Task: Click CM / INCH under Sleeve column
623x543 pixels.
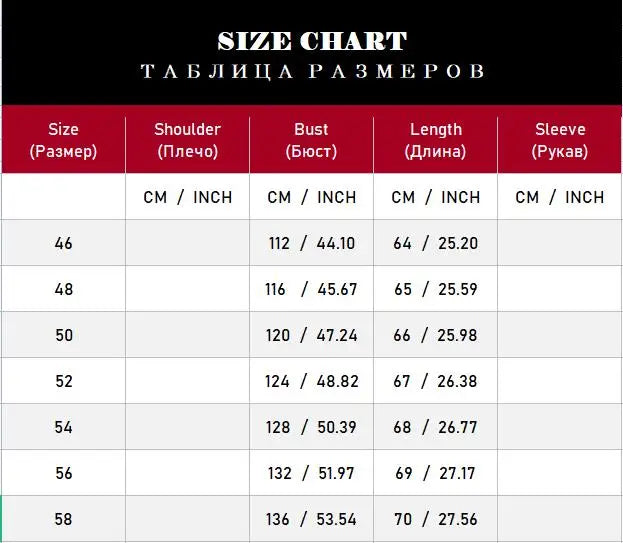Action: (x=560, y=197)
